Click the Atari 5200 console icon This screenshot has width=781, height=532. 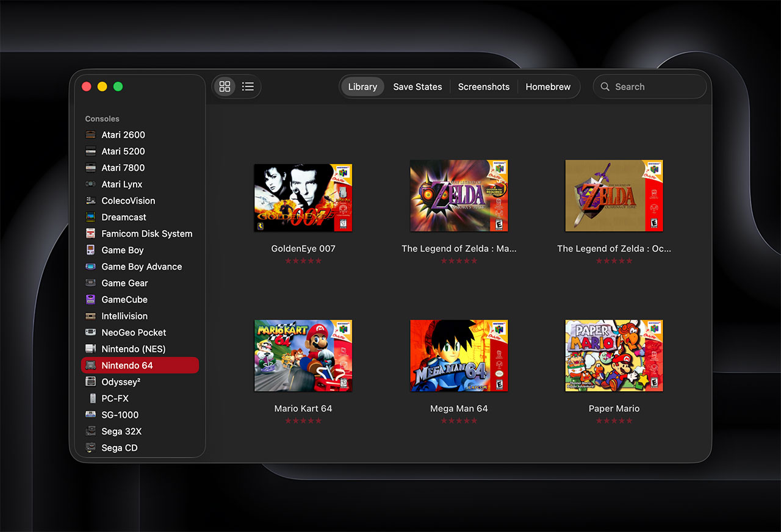point(90,151)
